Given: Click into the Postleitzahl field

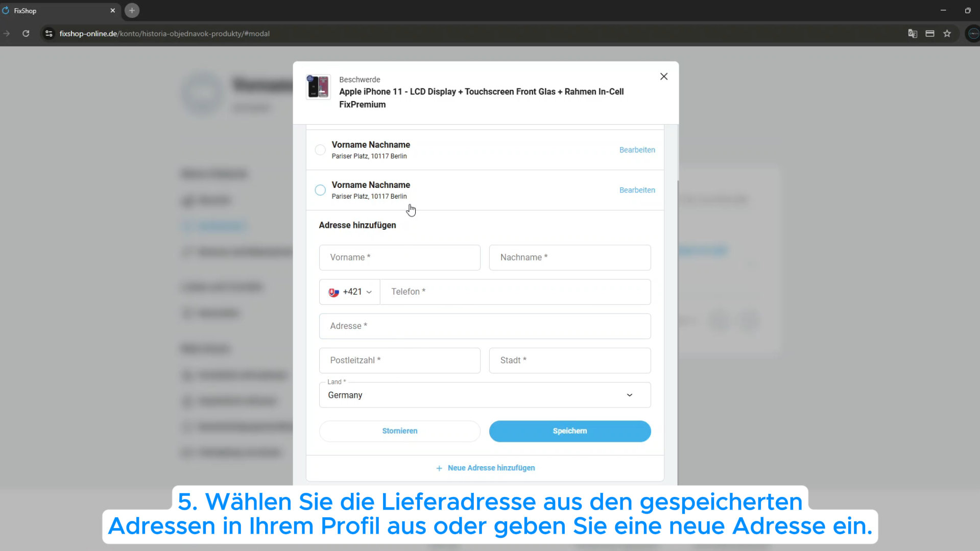Looking at the screenshot, I should coord(399,361).
